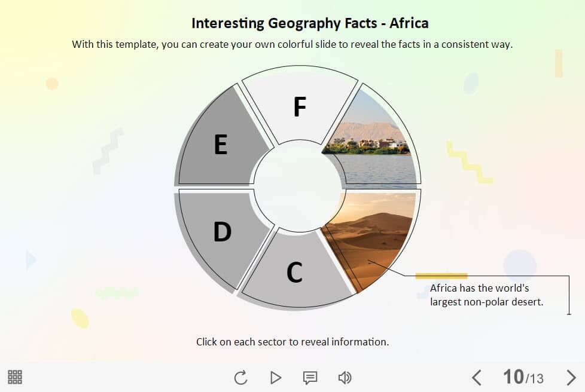Go to the previous slide arrow
Image resolution: width=585 pixels, height=392 pixels.
[477, 378]
